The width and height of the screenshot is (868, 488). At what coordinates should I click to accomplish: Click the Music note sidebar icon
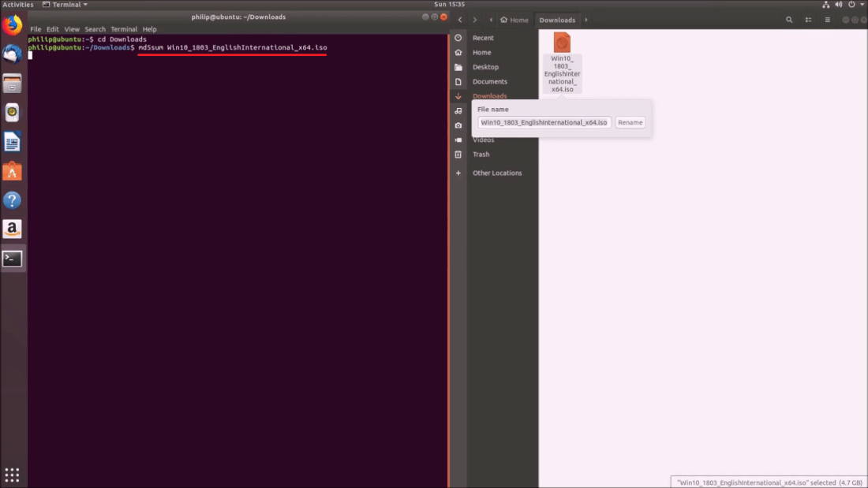458,110
